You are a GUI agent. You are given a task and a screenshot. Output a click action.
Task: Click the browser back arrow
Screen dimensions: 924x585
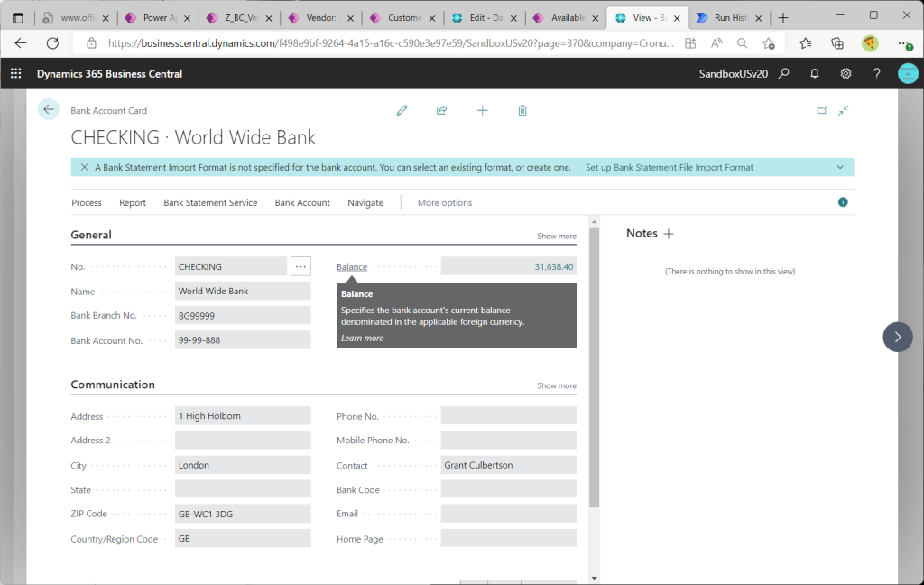(21, 43)
